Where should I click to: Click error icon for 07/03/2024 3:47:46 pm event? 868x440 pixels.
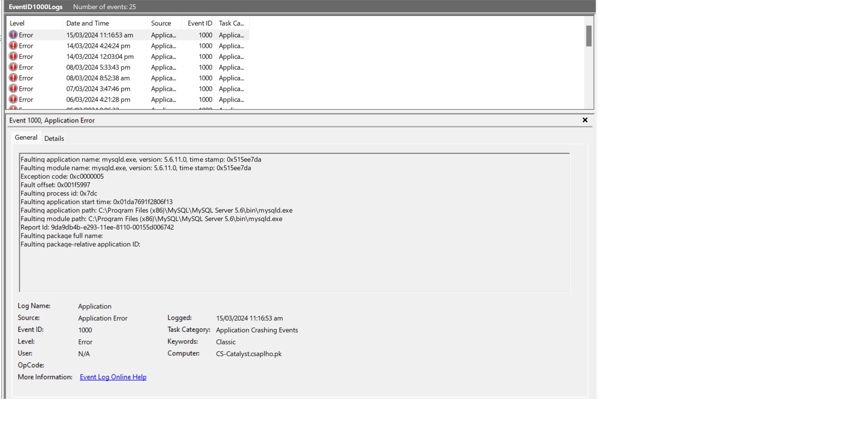click(x=13, y=89)
